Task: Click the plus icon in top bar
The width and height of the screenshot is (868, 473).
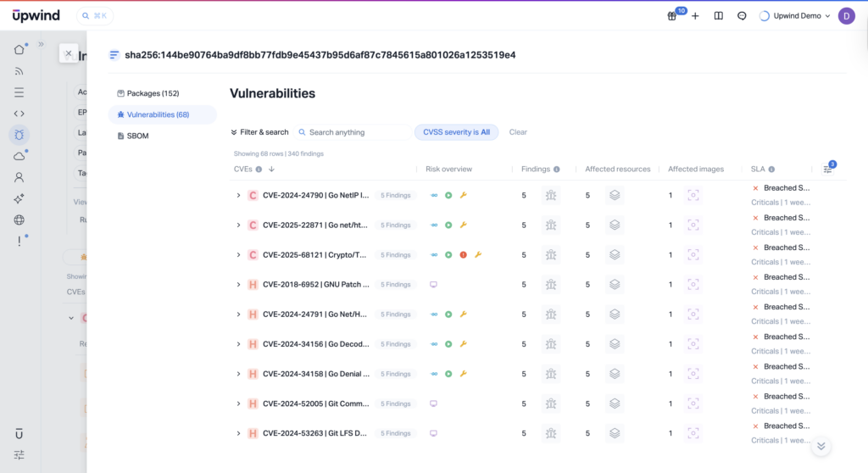Action: click(695, 16)
